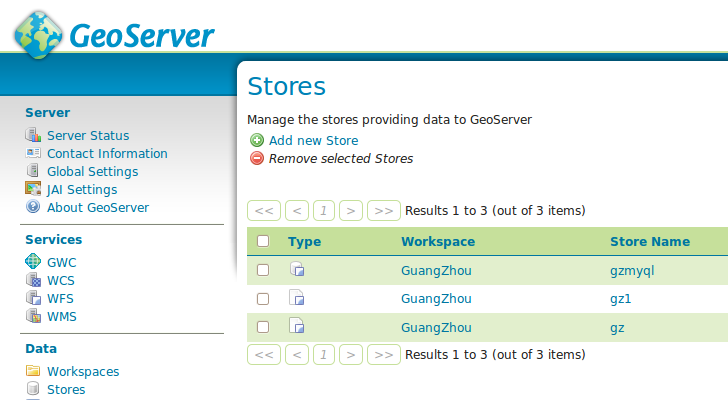
Task: Click the GeoServer globe logo
Action: point(38,35)
